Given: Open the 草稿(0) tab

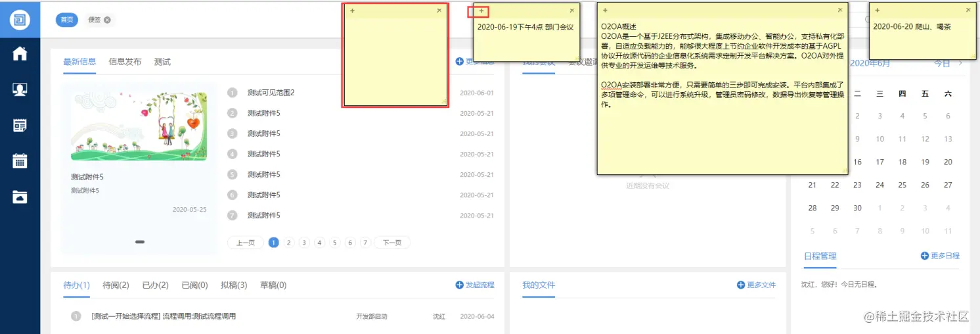Looking at the screenshot, I should pyautogui.click(x=273, y=285).
